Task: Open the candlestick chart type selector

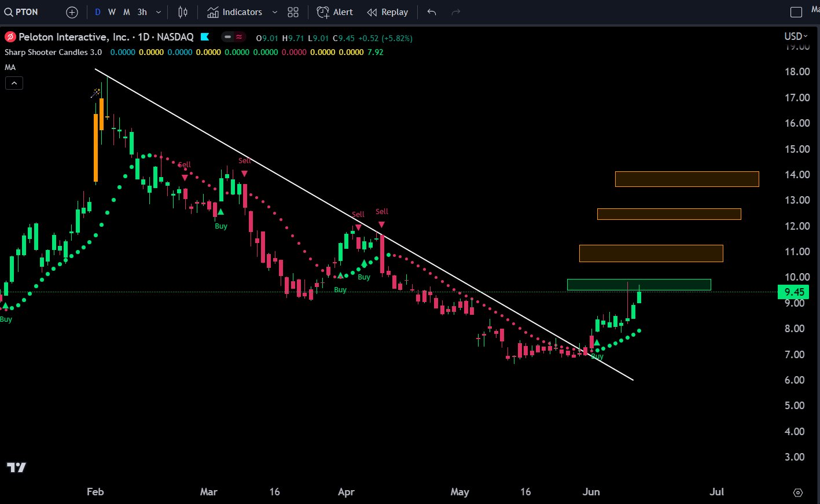Action: 183,12
